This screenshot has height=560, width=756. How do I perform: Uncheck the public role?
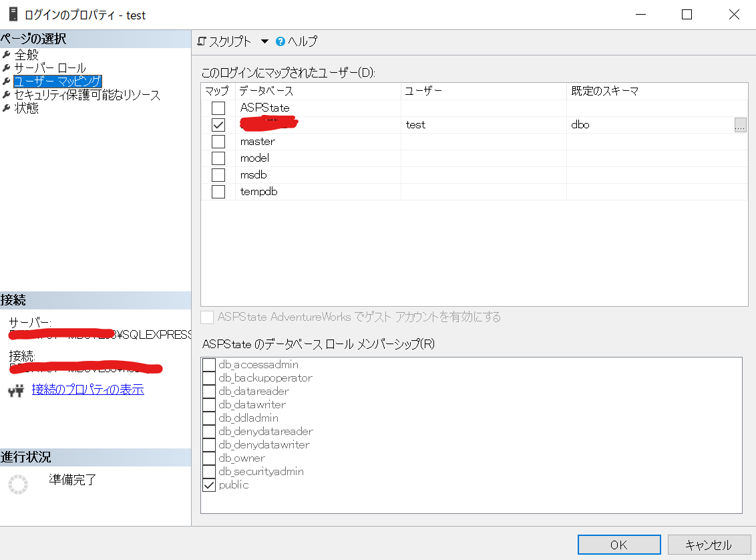click(x=209, y=484)
